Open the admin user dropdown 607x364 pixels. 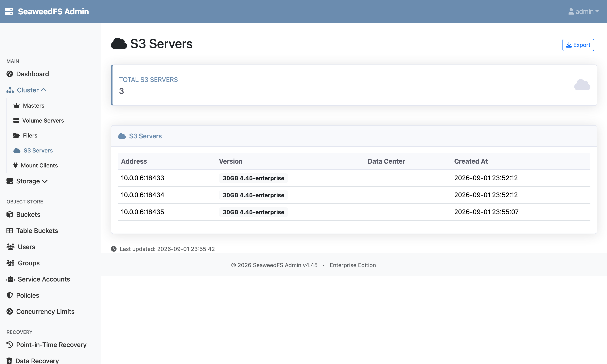pos(584,11)
